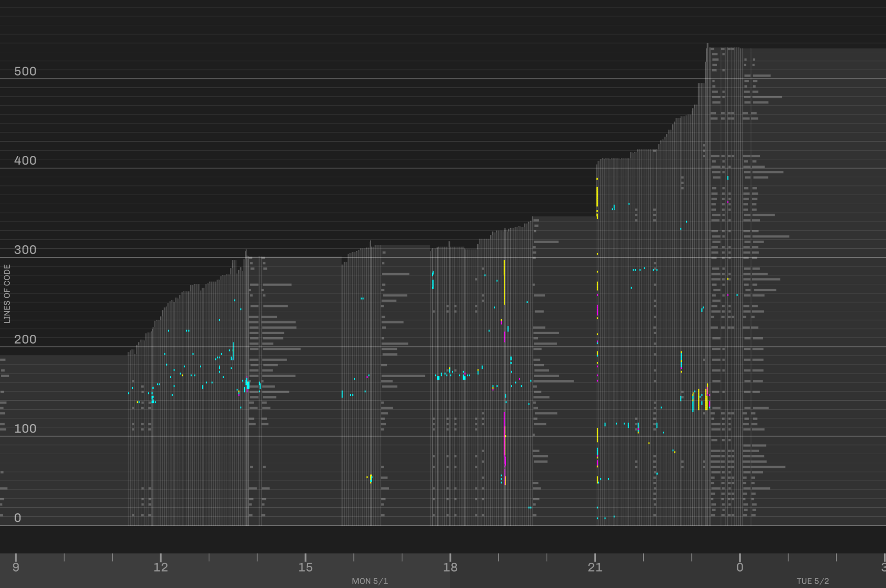Select the MON 5/1 date label
The height and width of the screenshot is (588, 886).
(370, 581)
